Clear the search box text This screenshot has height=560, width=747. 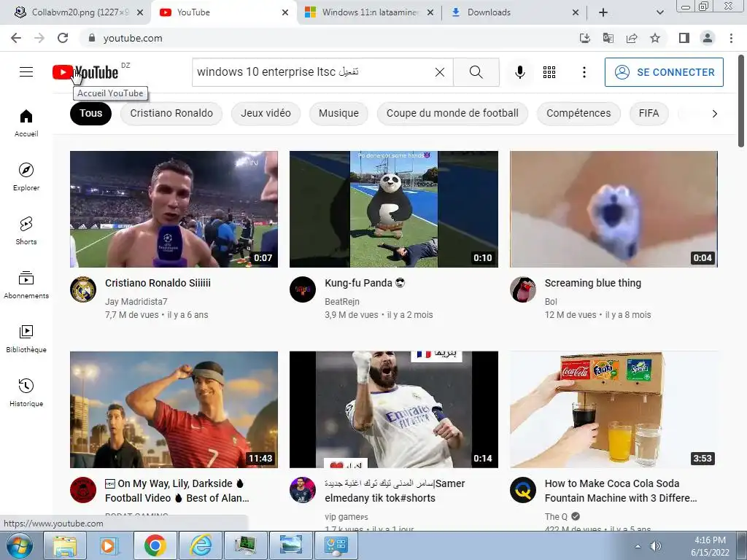point(440,72)
